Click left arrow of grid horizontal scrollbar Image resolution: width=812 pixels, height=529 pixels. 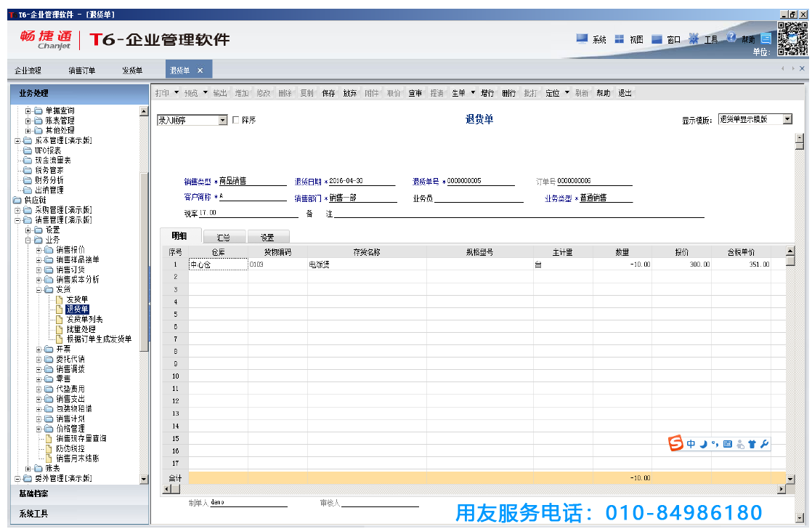(167, 488)
